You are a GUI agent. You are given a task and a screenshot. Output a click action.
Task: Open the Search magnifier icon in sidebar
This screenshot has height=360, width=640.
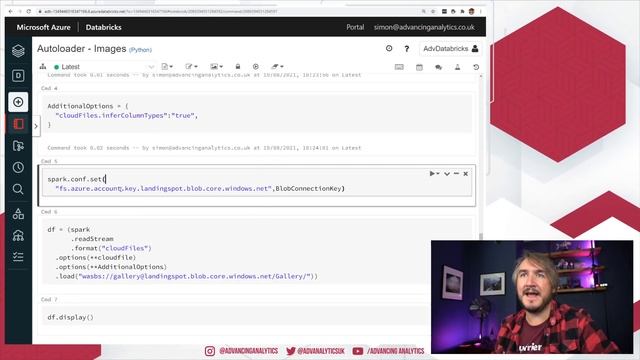click(x=18, y=189)
